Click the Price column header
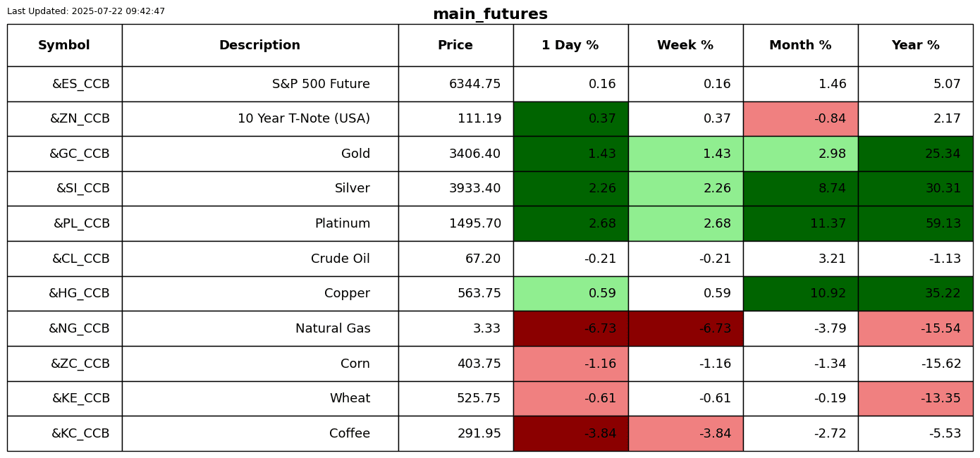Viewport: 980px width, 458px height. (455, 46)
